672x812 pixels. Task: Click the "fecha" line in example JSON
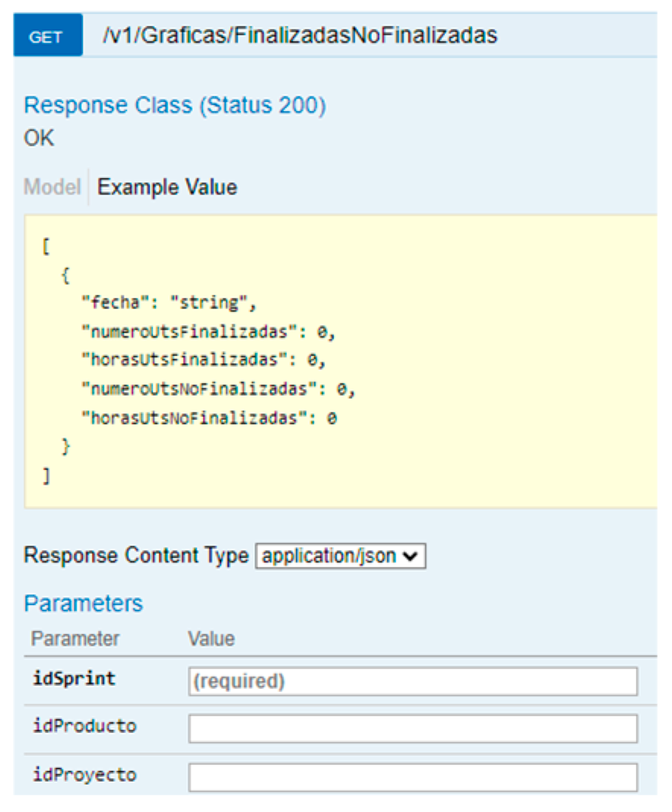click(x=169, y=302)
